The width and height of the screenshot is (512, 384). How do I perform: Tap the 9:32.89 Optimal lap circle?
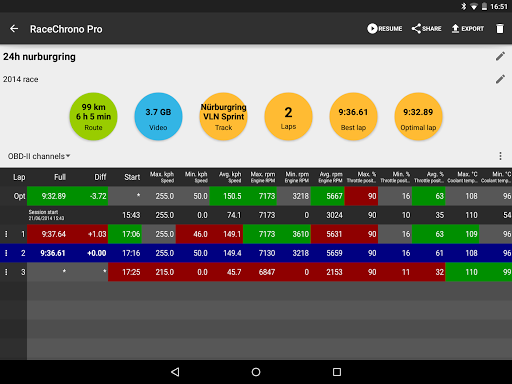click(x=418, y=116)
